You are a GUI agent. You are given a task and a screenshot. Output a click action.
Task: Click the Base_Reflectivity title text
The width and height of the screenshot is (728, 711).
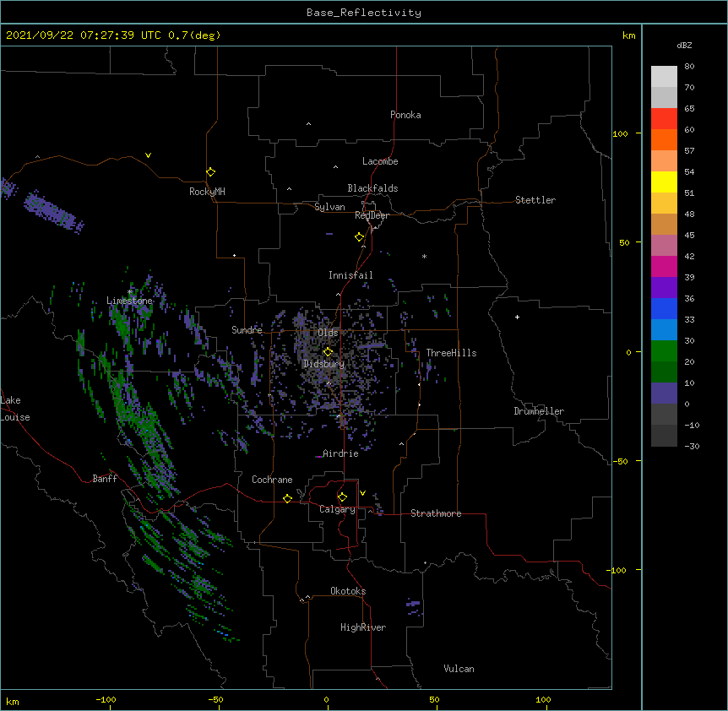coord(364,13)
